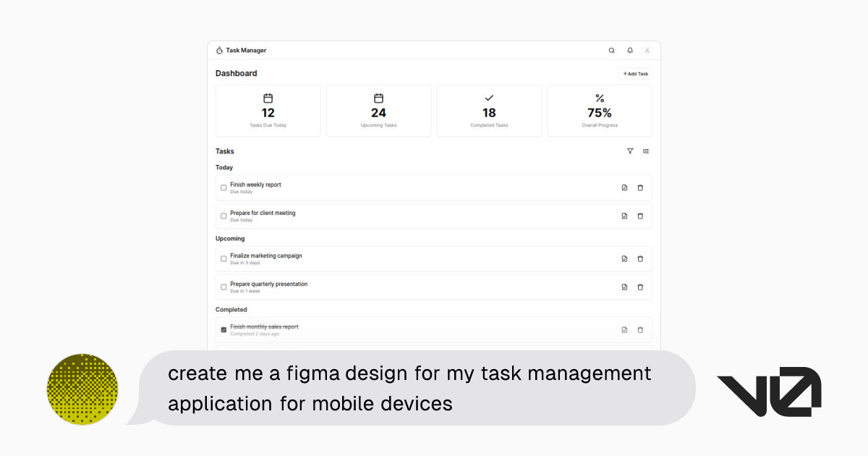868x456 pixels.
Task: Edit the Prepare quarterly presentation task
Action: [x=624, y=287]
